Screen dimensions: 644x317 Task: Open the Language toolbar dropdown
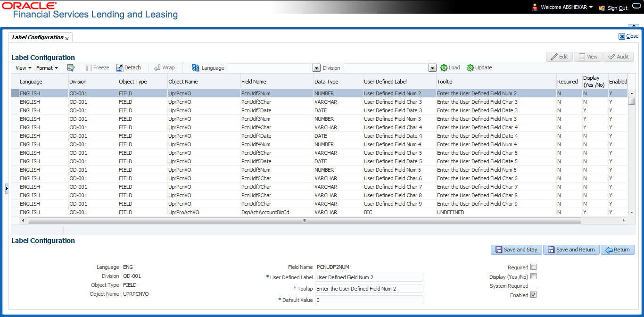coord(317,68)
